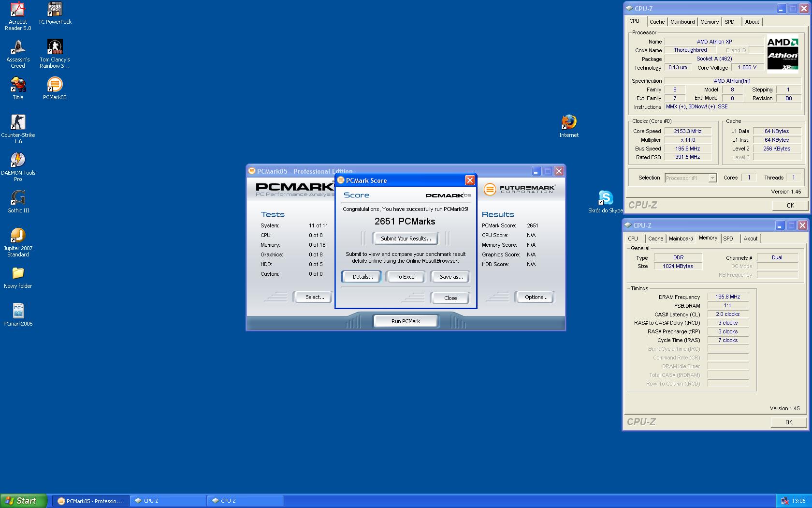
Task: Open About tab in top CPU-Z window
Action: tap(752, 22)
